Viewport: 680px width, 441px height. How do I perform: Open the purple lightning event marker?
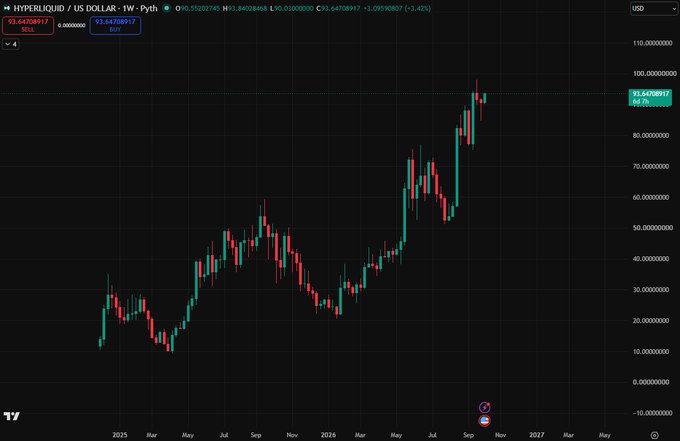(484, 407)
